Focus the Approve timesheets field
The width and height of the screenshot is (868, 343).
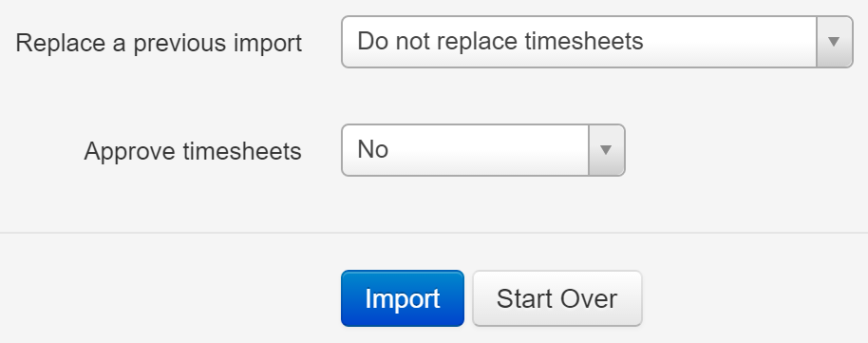483,150
